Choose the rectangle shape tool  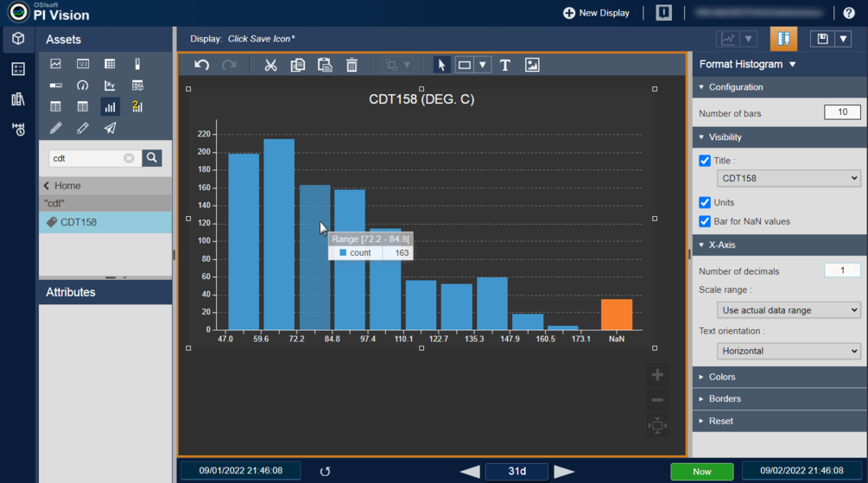click(x=465, y=65)
